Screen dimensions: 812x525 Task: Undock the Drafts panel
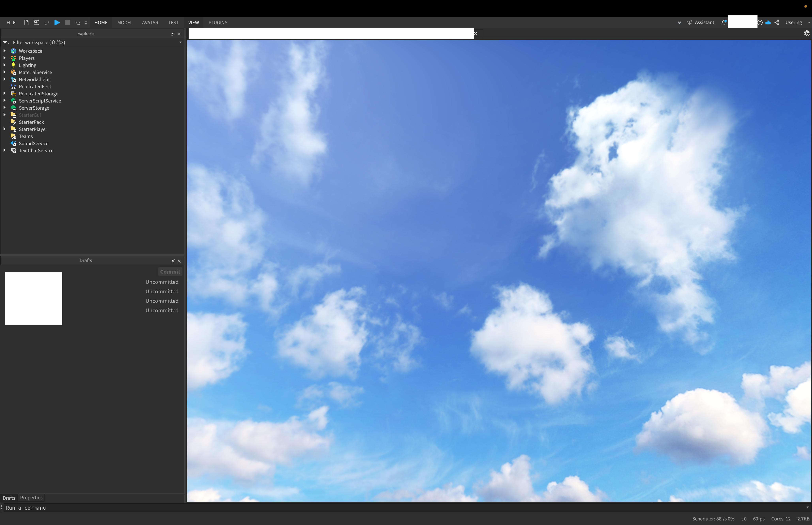pos(172,261)
